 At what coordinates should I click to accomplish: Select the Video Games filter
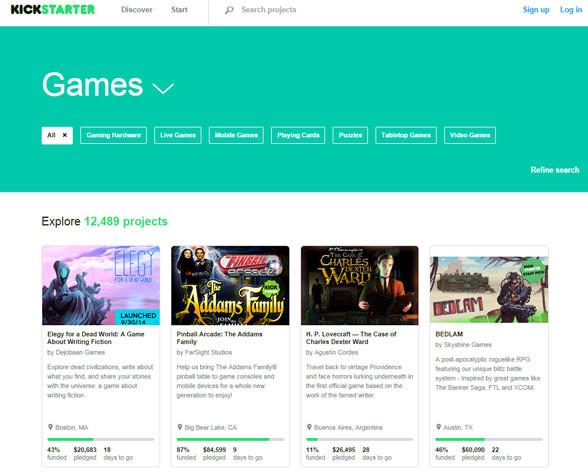[470, 135]
